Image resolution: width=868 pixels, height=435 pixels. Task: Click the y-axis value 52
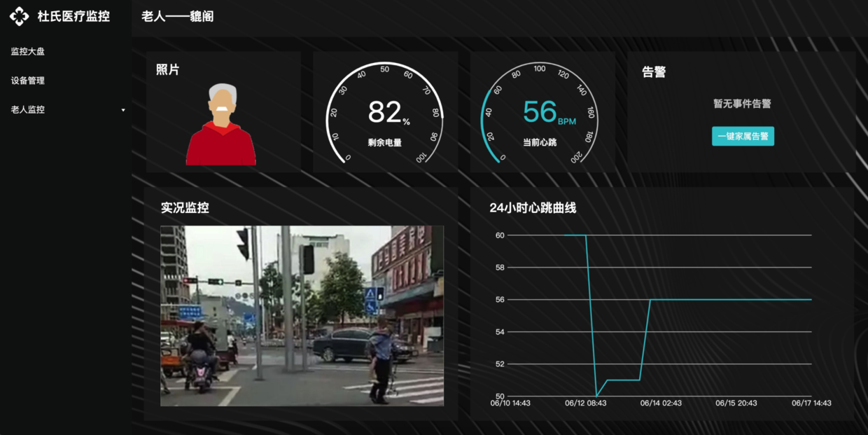coord(500,364)
